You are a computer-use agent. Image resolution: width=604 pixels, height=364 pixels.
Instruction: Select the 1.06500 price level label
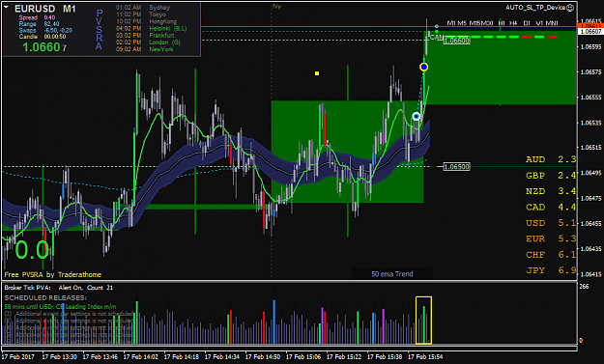456,167
